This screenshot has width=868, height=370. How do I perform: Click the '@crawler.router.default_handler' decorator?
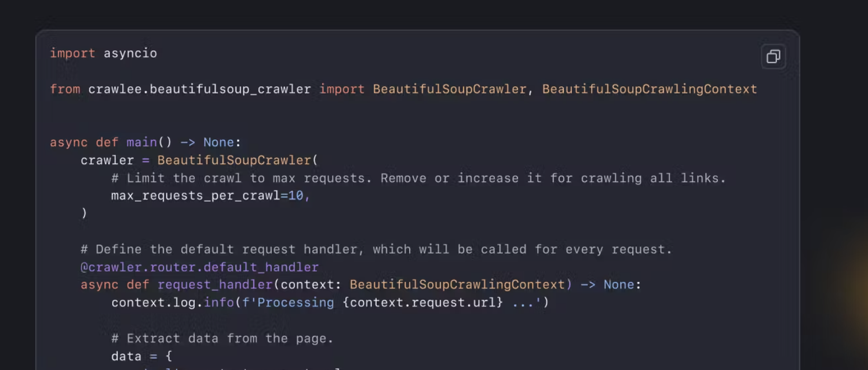(199, 267)
